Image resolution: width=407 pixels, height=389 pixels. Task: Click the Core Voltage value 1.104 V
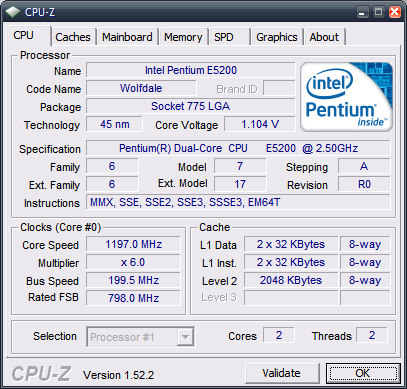coord(260,124)
